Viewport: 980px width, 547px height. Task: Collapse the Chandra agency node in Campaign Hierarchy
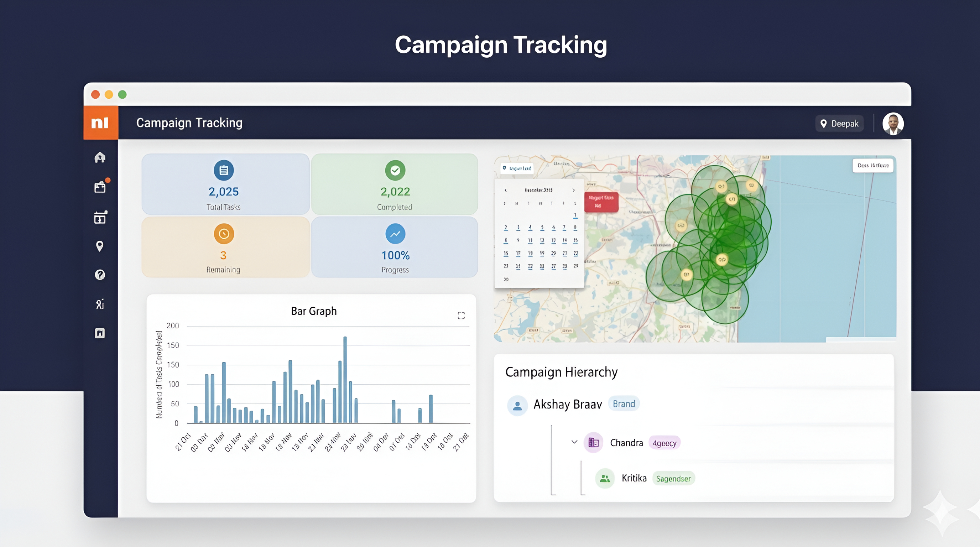[574, 442]
